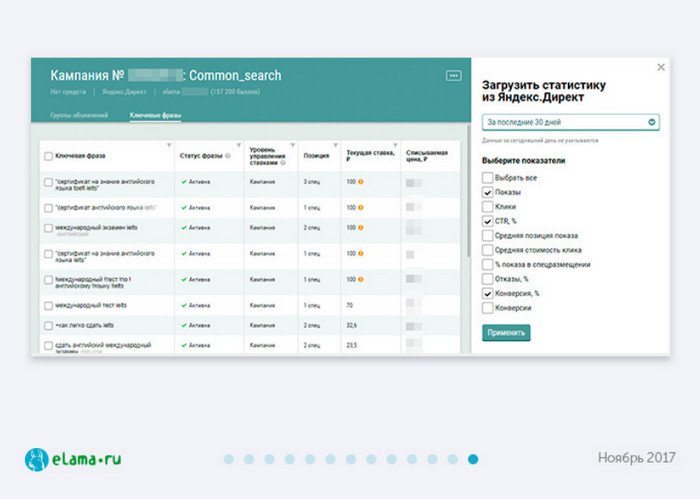Click bid value 70 in международный тест ielts row

tap(350, 305)
